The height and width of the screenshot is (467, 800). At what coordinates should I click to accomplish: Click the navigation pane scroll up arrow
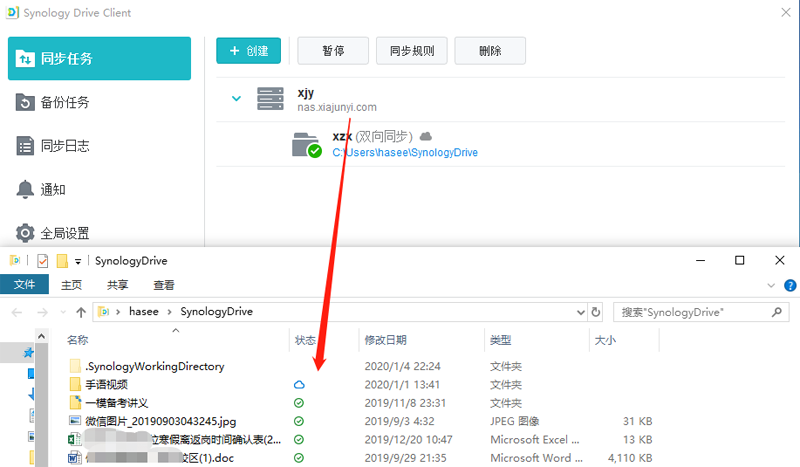point(42,336)
